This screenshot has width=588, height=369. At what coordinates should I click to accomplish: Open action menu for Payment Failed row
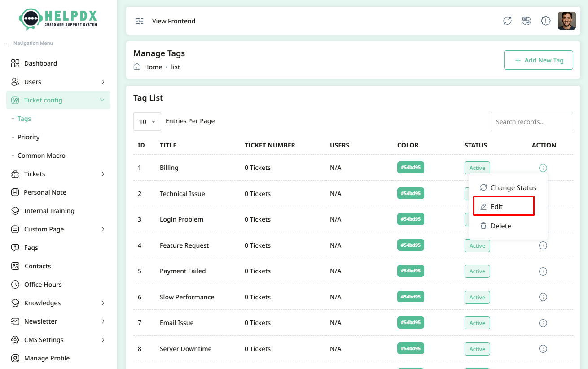pyautogui.click(x=543, y=271)
